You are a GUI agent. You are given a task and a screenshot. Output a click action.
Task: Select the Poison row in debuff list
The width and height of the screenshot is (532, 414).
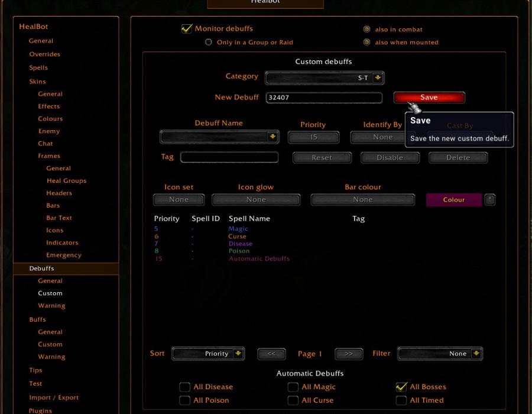coord(239,251)
